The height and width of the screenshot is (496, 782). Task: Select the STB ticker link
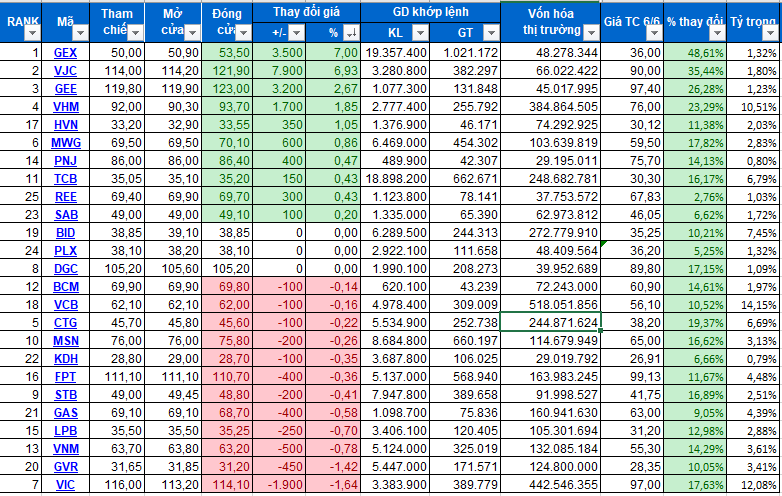(x=65, y=395)
